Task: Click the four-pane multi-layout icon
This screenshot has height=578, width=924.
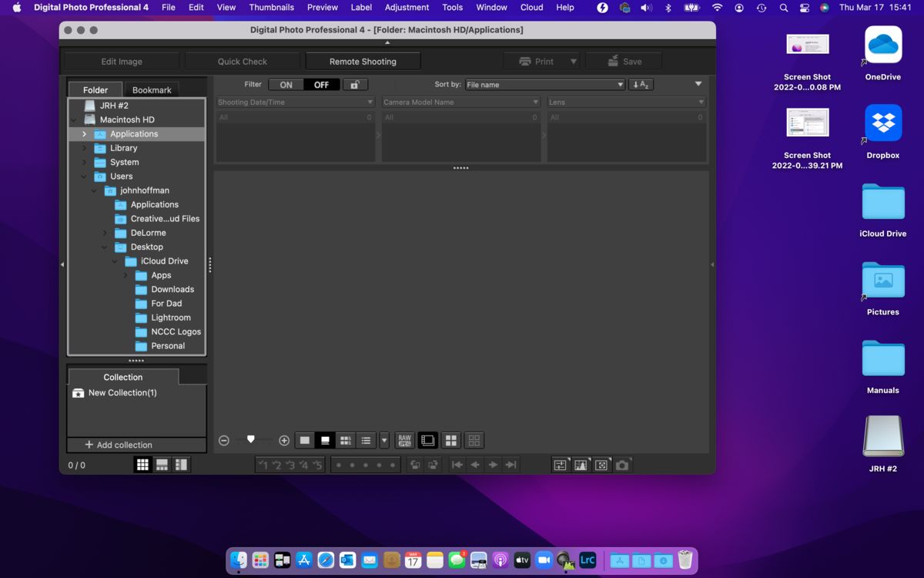Action: coord(451,441)
